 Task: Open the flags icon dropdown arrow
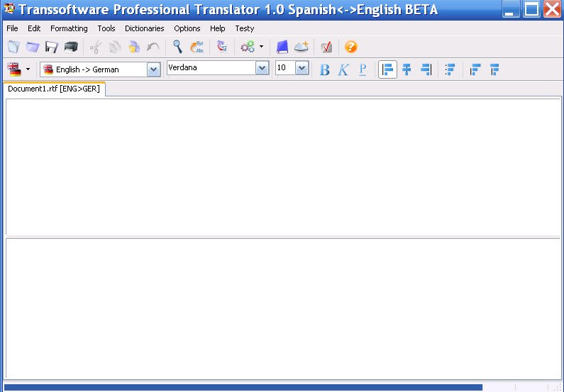28,69
